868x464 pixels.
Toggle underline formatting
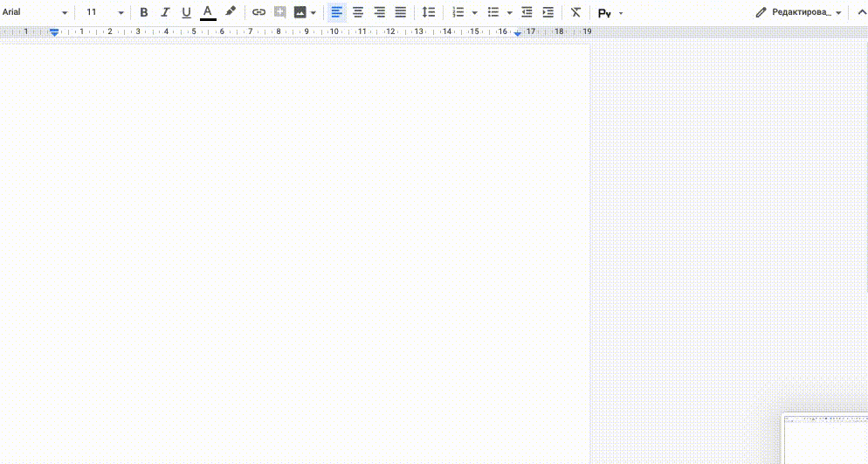(x=186, y=12)
